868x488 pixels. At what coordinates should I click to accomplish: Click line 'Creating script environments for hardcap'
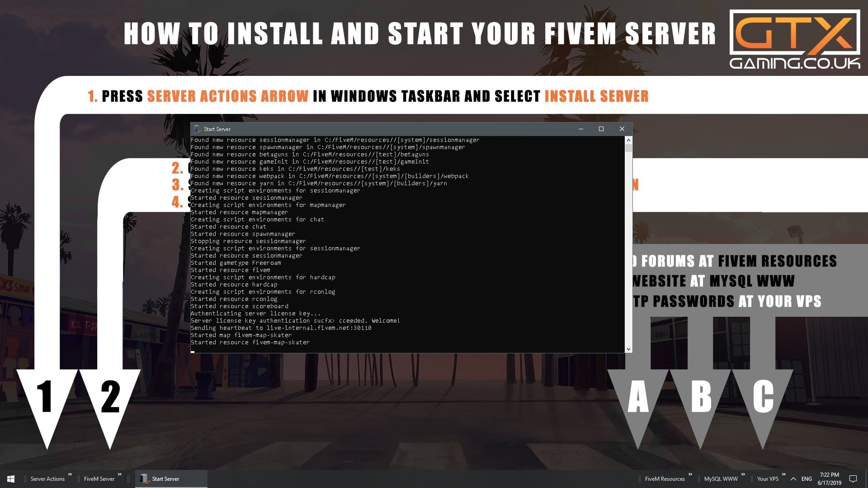pyautogui.click(x=263, y=277)
